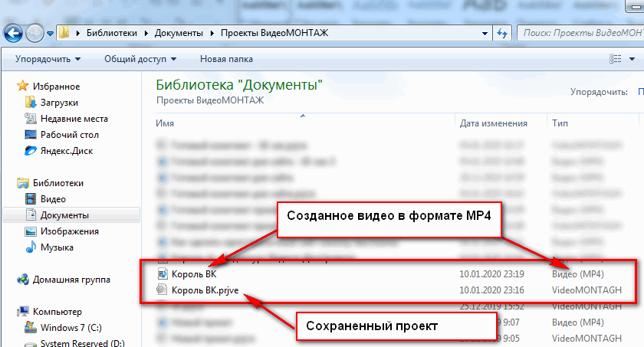The height and width of the screenshot is (347, 644).
Task: Click the Домашняя группа icon
Action: [22, 280]
